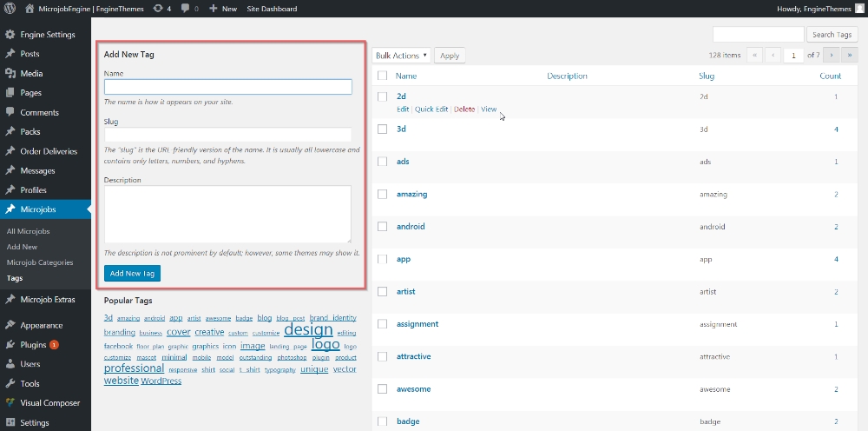Click the design tag in Popular Tags
868x431 pixels.
tap(308, 330)
